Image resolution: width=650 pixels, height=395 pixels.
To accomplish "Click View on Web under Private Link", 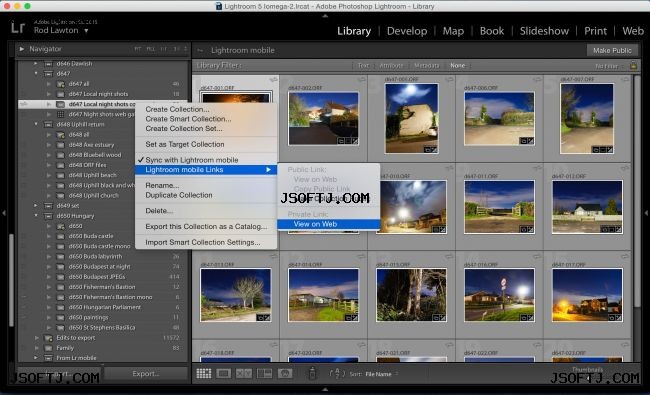I will pyautogui.click(x=328, y=224).
